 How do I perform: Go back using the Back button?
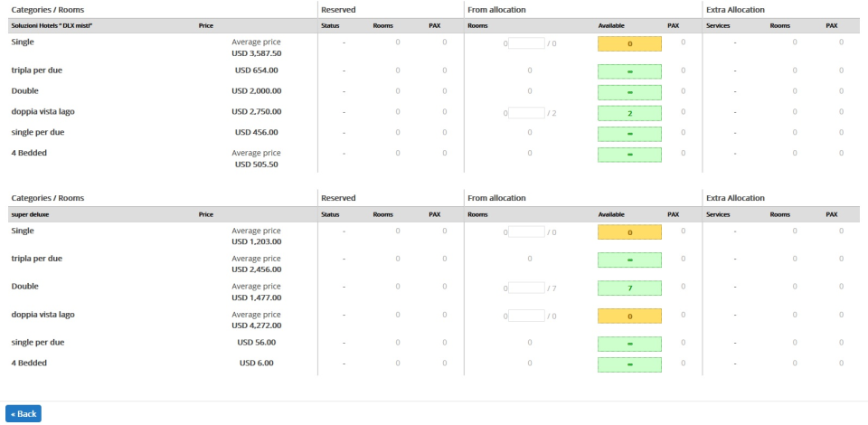(24, 413)
